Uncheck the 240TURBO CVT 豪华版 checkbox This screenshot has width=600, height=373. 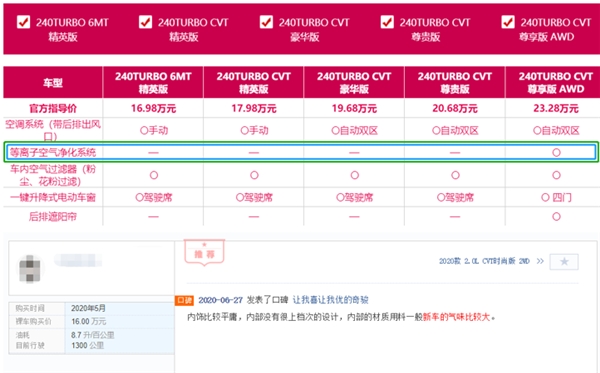(266, 22)
